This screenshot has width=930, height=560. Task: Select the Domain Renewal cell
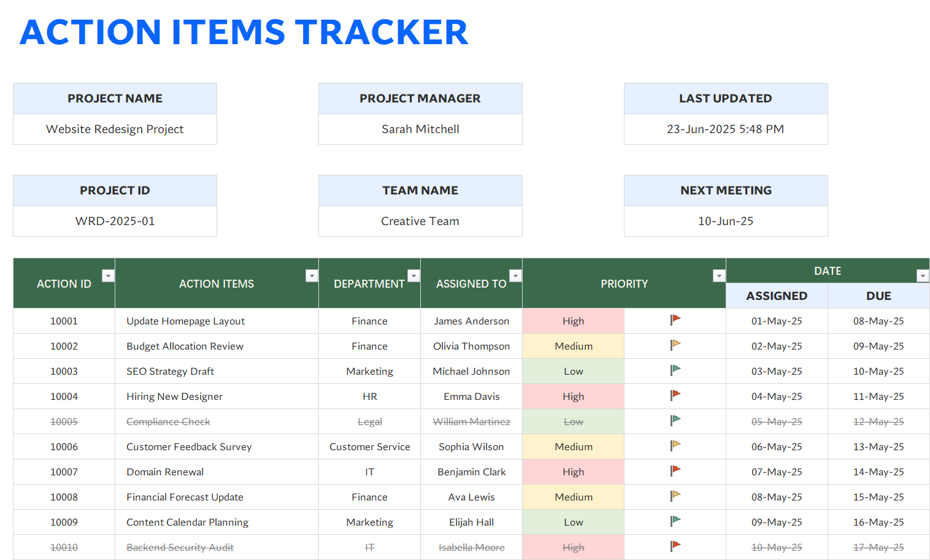click(217, 472)
